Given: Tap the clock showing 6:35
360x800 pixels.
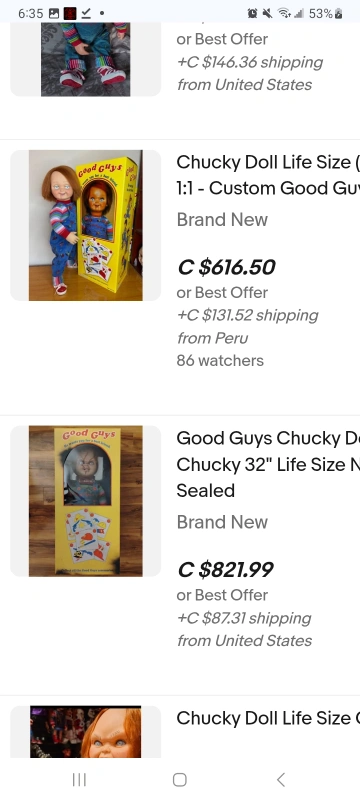Looking at the screenshot, I should coord(31,14).
